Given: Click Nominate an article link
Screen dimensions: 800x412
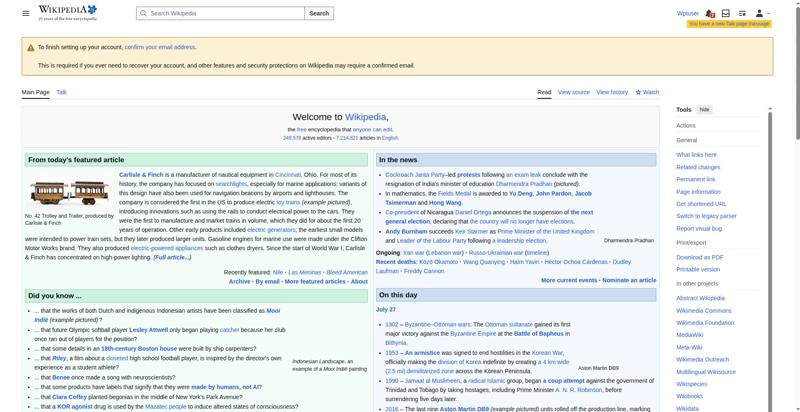Looking at the screenshot, I should 629,280.
